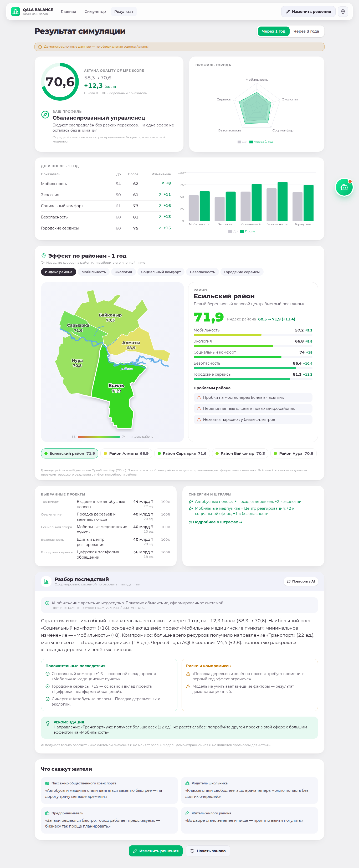Open the floating AI assistant robot button
The image size is (359, 868).
(344, 187)
